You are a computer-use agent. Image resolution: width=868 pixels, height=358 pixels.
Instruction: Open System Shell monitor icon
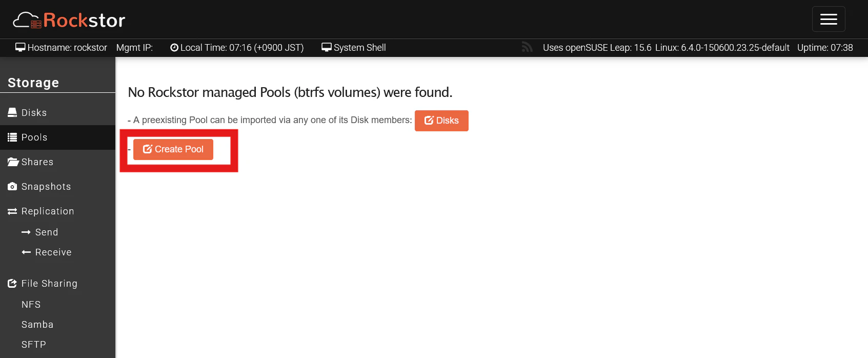click(x=327, y=47)
